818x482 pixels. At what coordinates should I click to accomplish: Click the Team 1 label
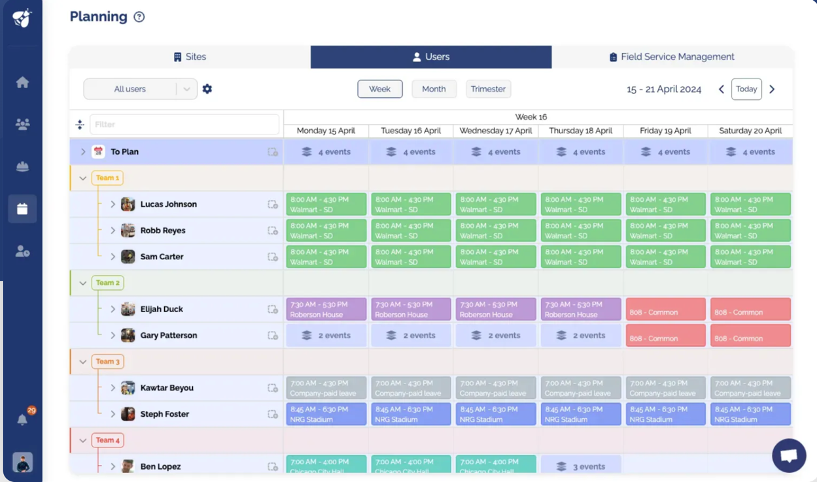pyautogui.click(x=107, y=178)
